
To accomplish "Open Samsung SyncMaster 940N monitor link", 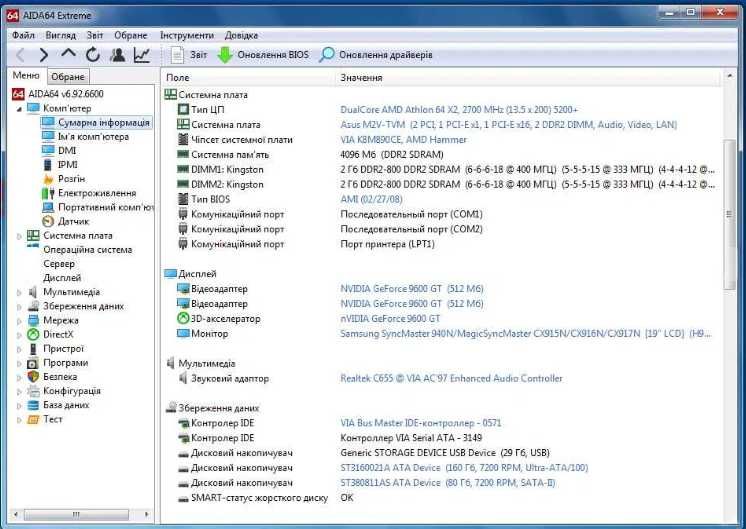I will 525,333.
